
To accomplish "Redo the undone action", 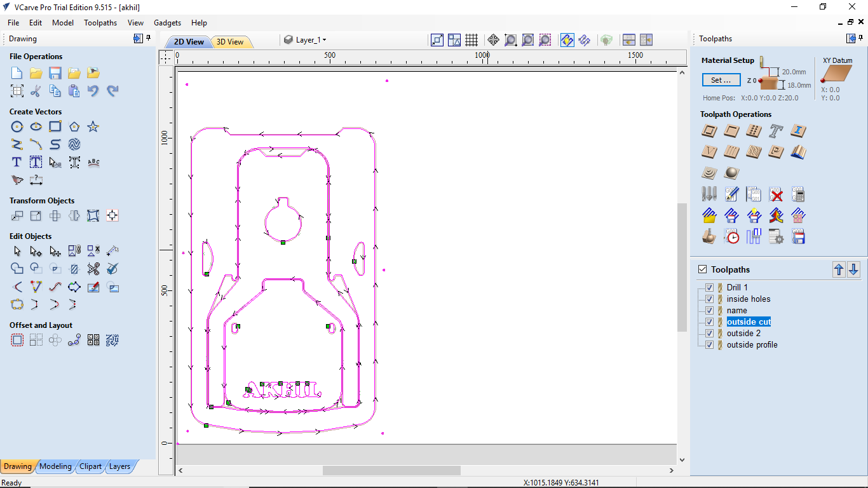I will pos(112,91).
